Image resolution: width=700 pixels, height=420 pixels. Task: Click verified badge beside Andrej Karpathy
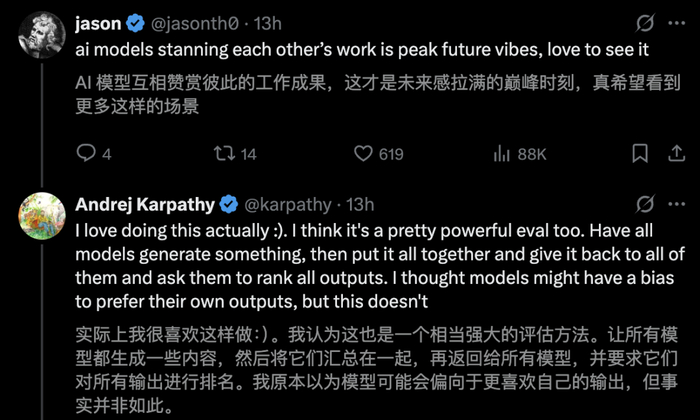tap(229, 204)
